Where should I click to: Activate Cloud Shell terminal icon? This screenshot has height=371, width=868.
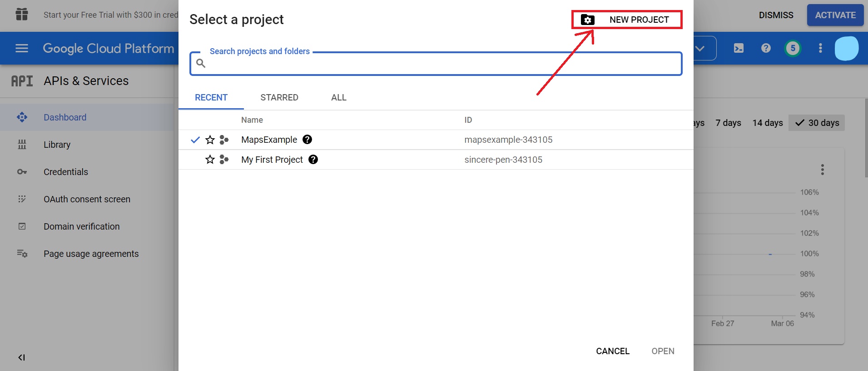739,48
